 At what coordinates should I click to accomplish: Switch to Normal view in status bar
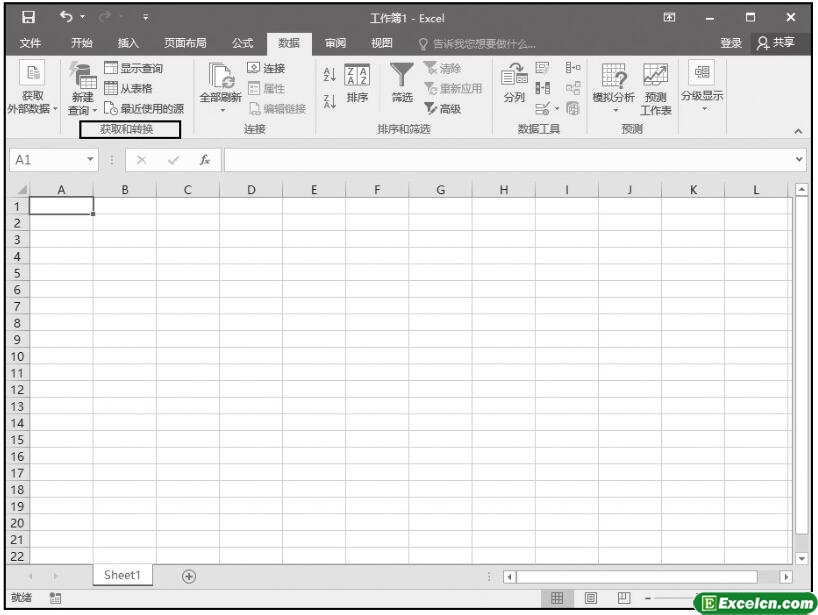point(557,598)
